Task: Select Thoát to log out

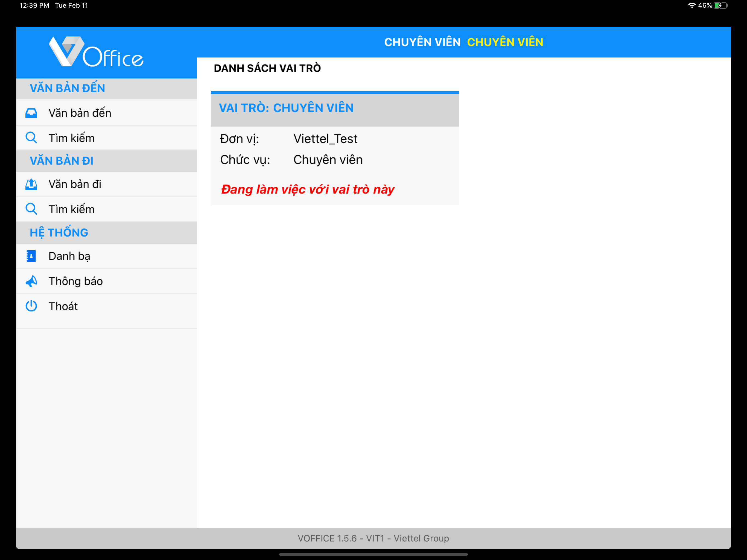Action: point(106,306)
